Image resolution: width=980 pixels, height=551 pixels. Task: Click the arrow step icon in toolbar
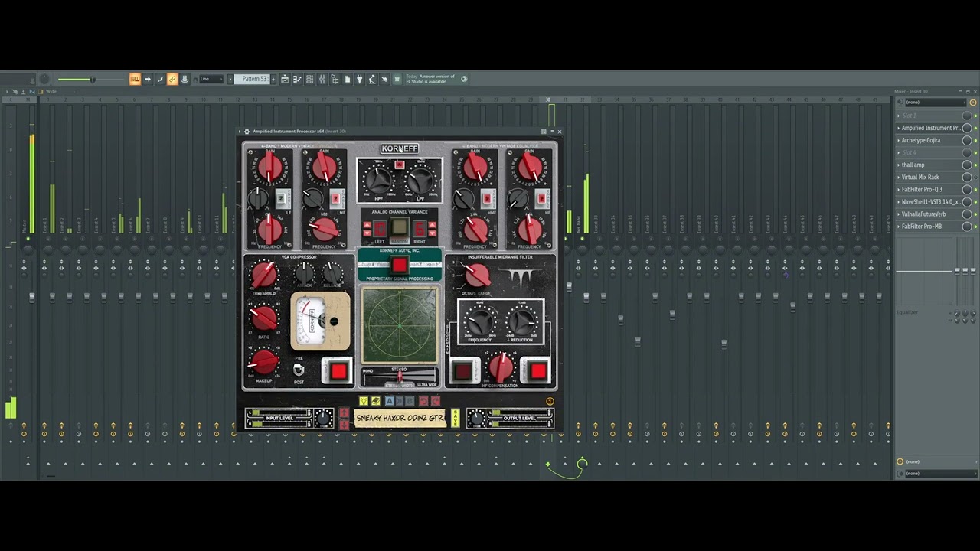pos(148,79)
